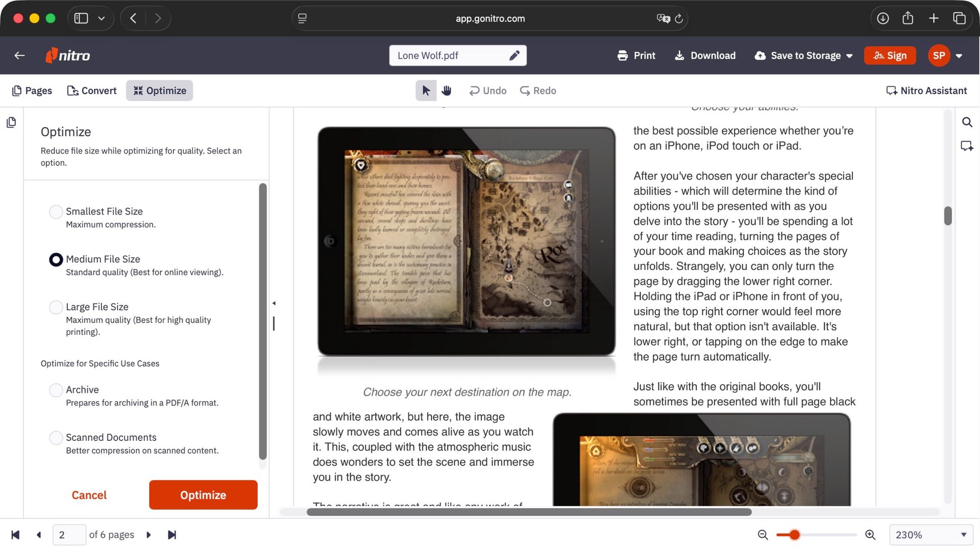Click the pencil icon to rename Lone Wolf.pdf

[x=514, y=56]
